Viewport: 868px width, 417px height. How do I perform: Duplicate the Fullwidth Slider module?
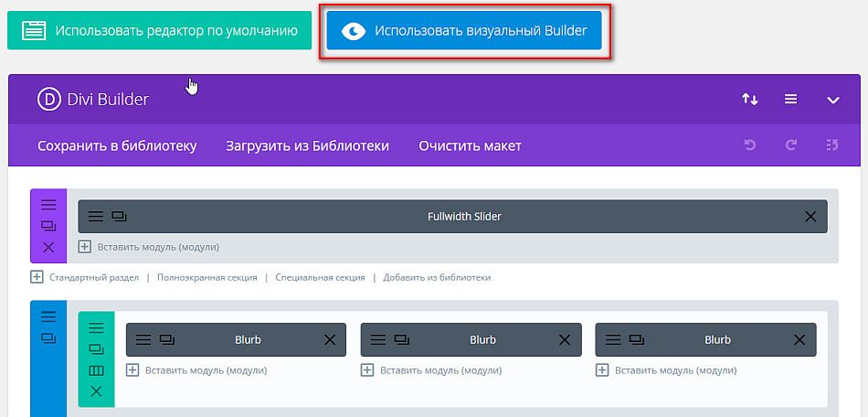pos(119,216)
